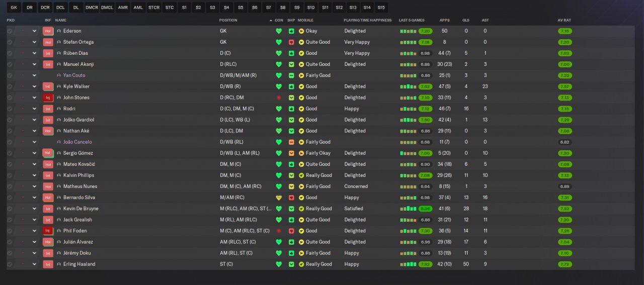Viewport: 644px width, 285px height.
Task: Select the S15 substitute slot tab
Action: pos(381,8)
